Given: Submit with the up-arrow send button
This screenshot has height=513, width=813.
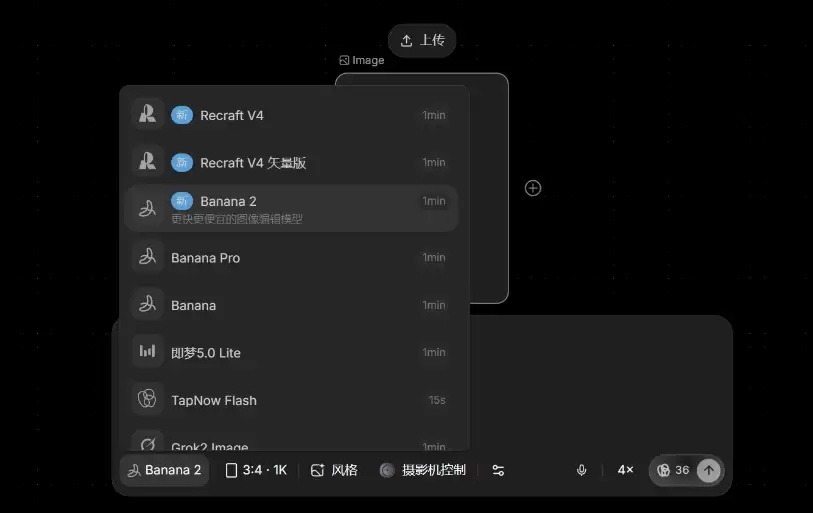Looking at the screenshot, I should pyautogui.click(x=709, y=470).
